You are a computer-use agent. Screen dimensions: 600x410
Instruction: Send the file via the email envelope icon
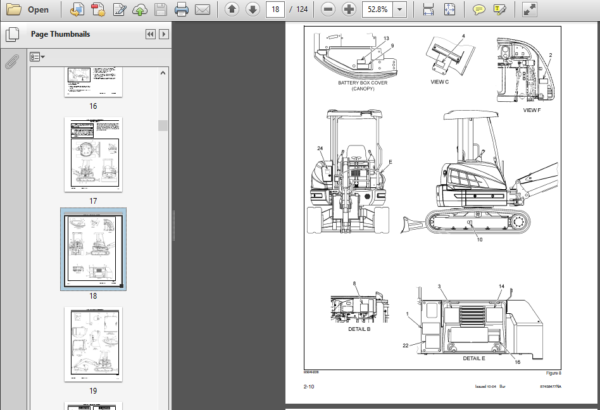(x=202, y=9)
